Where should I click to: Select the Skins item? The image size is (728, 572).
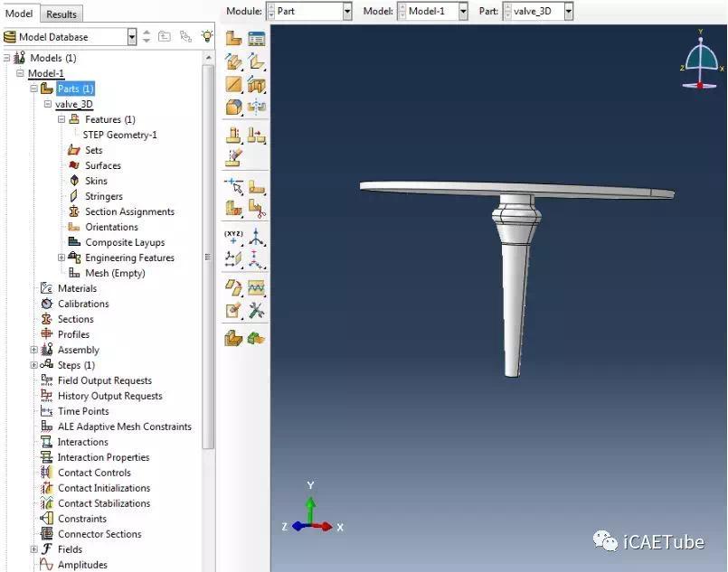click(x=96, y=181)
